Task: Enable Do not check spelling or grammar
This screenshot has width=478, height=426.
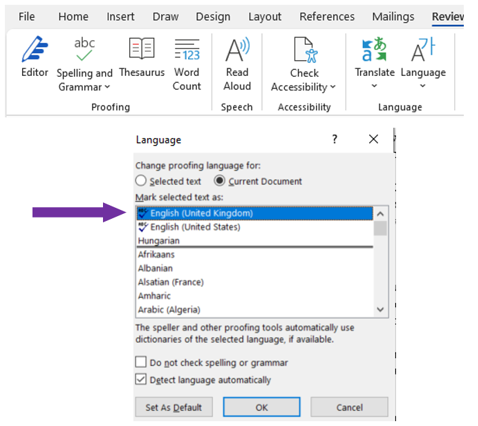Action: click(x=141, y=362)
